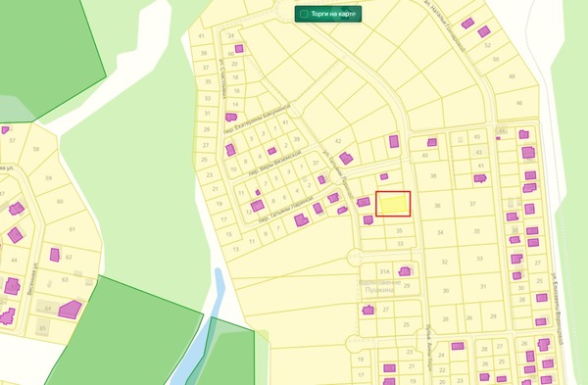Click the "пер. Веры Вяземской" street label
This screenshot has width=588, height=385.
point(275,164)
